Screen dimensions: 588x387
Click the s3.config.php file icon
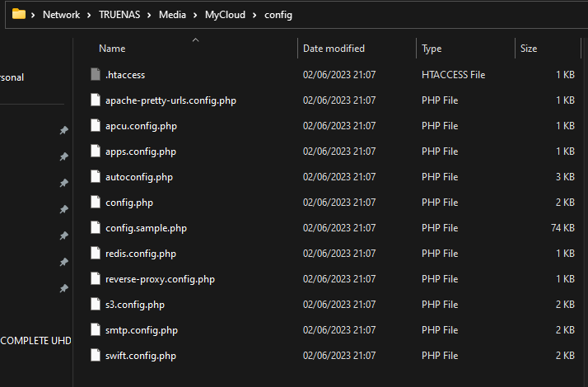(x=96, y=304)
